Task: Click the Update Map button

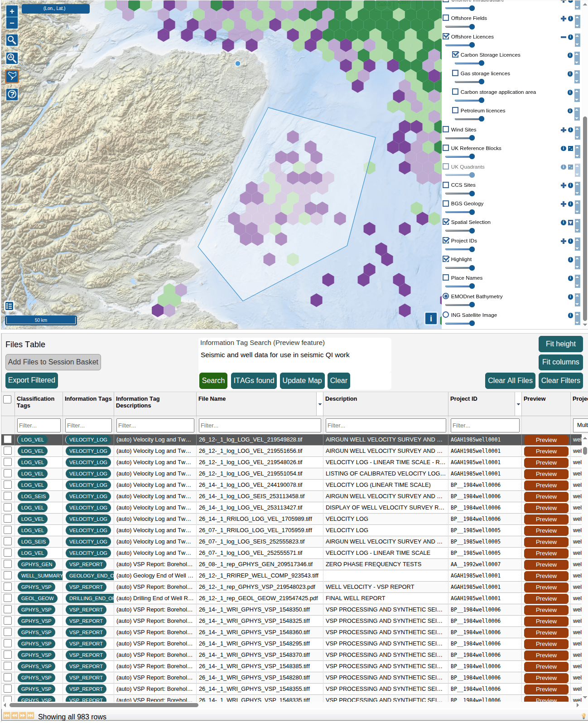Action: tap(302, 381)
